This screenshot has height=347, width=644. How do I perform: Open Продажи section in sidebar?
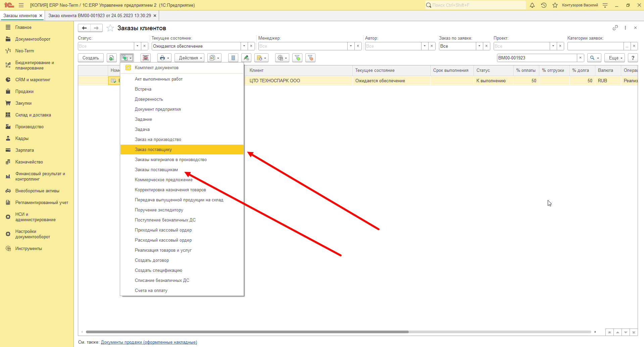24,92
